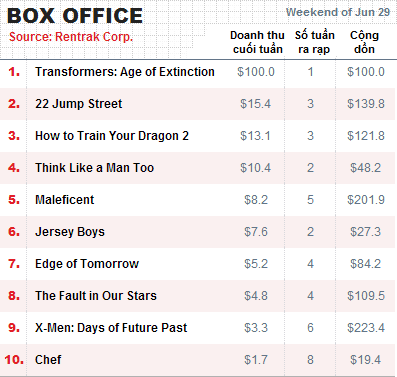Select the Chef movie title
This screenshot has height=377, width=397.
(x=48, y=360)
